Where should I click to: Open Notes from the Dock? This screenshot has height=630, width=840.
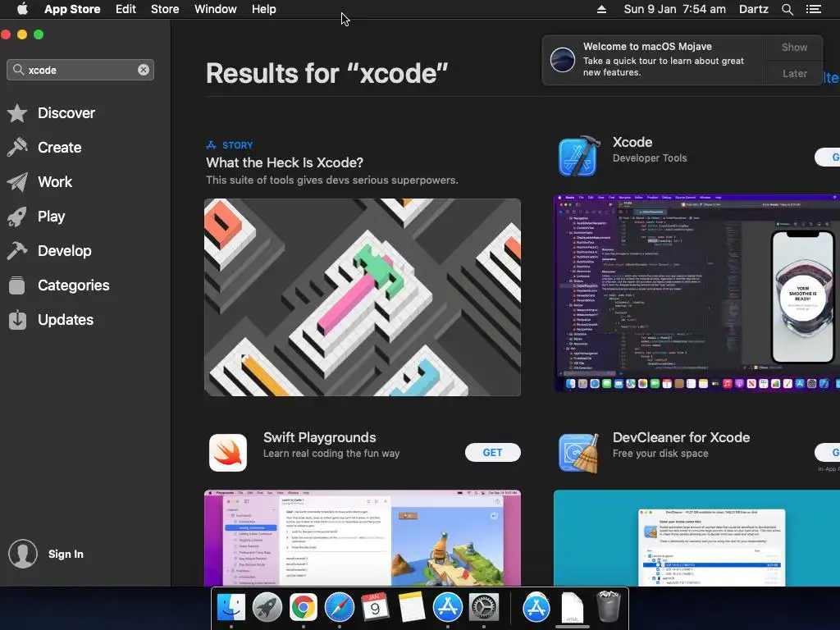click(412, 608)
